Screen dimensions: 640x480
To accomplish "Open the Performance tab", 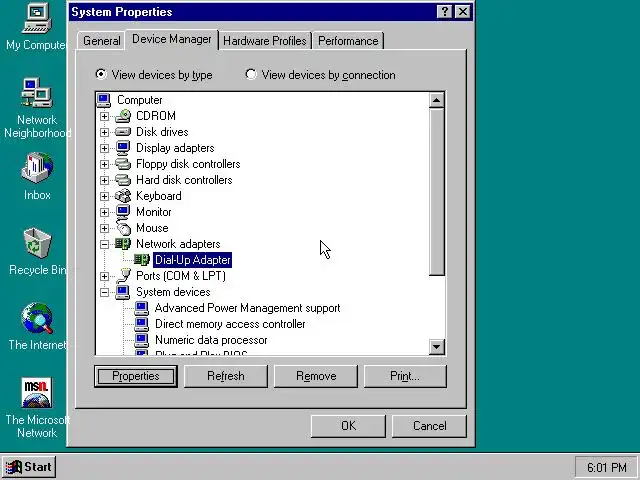I will (348, 41).
